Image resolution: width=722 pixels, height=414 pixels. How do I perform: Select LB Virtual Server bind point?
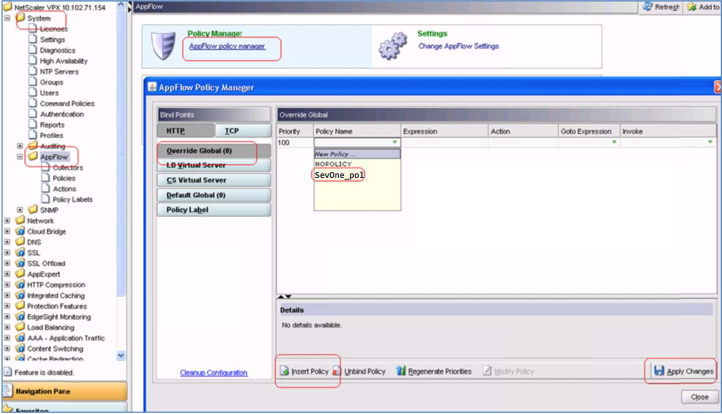click(x=214, y=165)
